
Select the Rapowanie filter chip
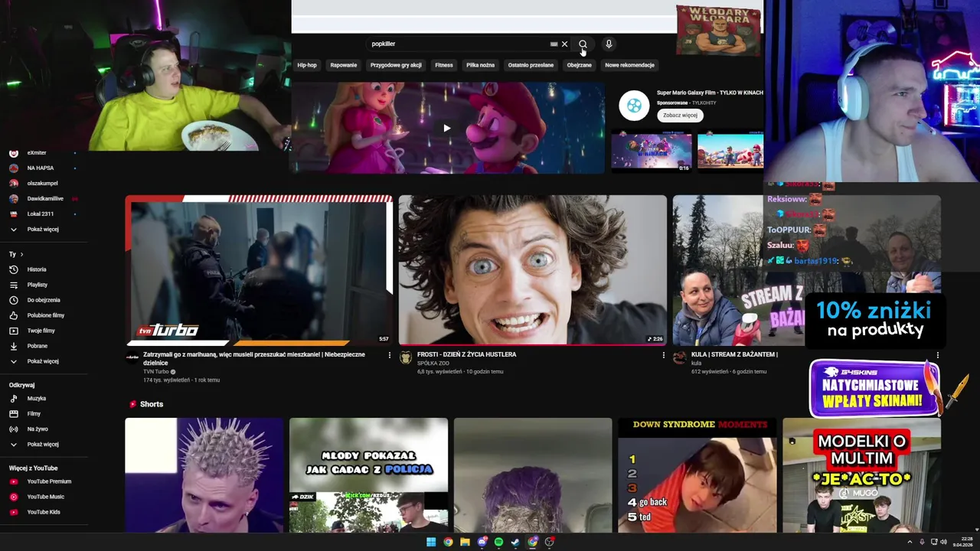[344, 65]
